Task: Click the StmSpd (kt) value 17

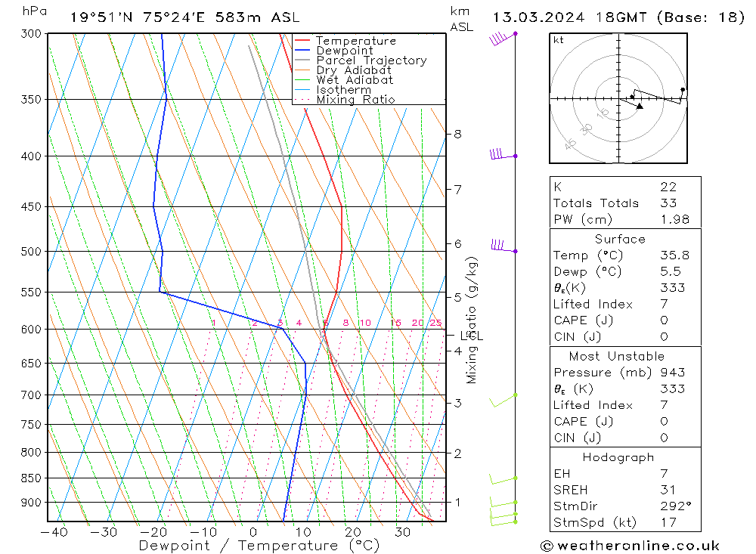Action: click(x=668, y=523)
